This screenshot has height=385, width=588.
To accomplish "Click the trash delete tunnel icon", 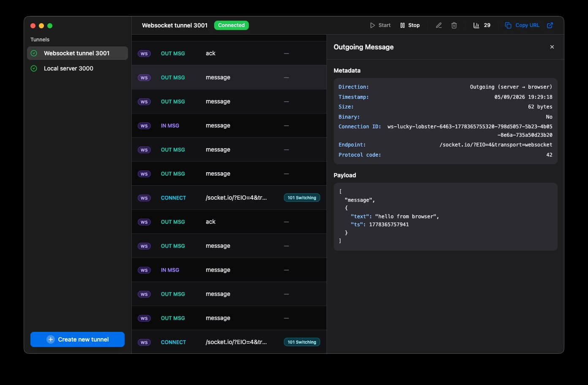I will click(x=454, y=25).
